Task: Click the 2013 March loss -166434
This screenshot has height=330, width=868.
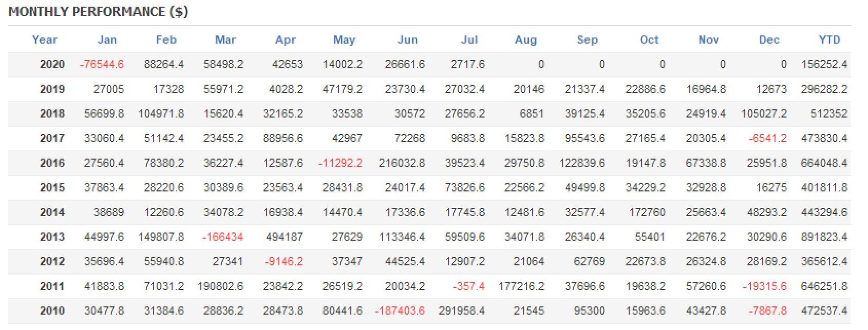Action: 222,237
